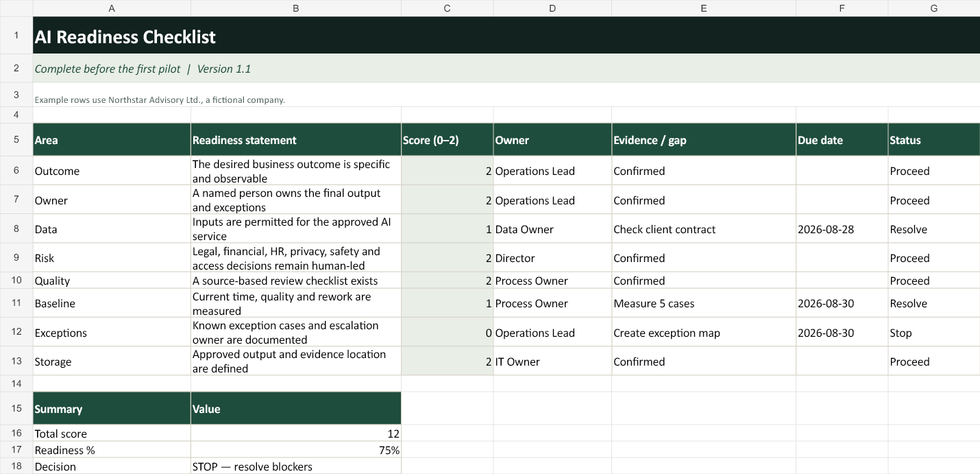Image resolution: width=980 pixels, height=474 pixels.
Task: Click the "Due date" header cell
Action: pos(842,140)
